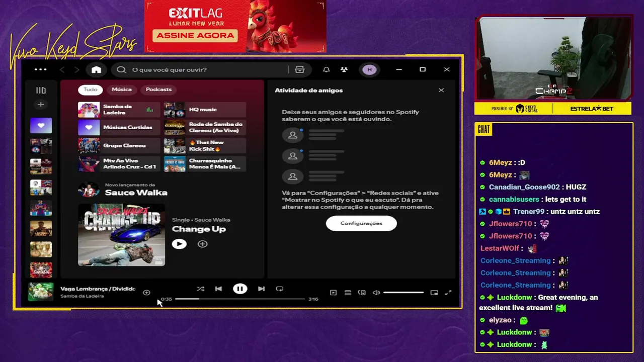The height and width of the screenshot is (362, 644).
Task: Click Canadian_Goose902 chat username
Action: 524,187
